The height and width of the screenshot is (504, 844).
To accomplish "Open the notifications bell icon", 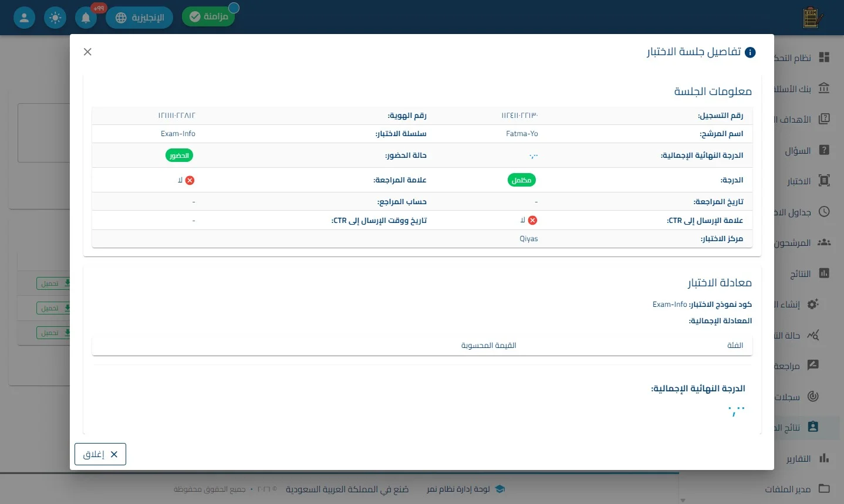I will 86,18.
